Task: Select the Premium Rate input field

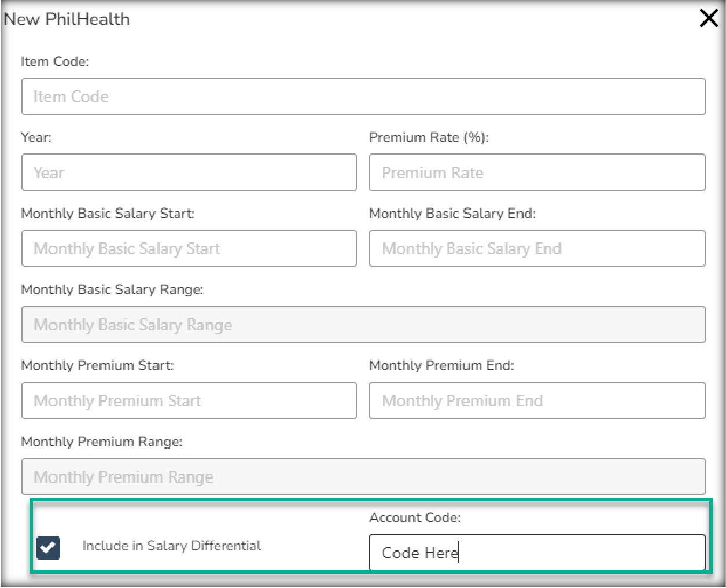Action: click(537, 172)
